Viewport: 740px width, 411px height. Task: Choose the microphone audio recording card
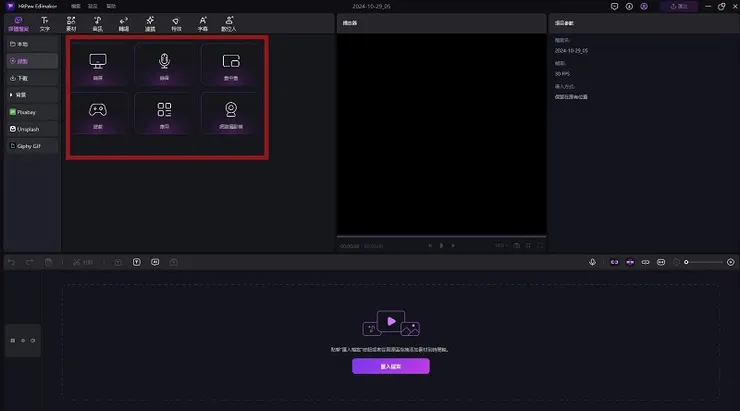click(164, 65)
